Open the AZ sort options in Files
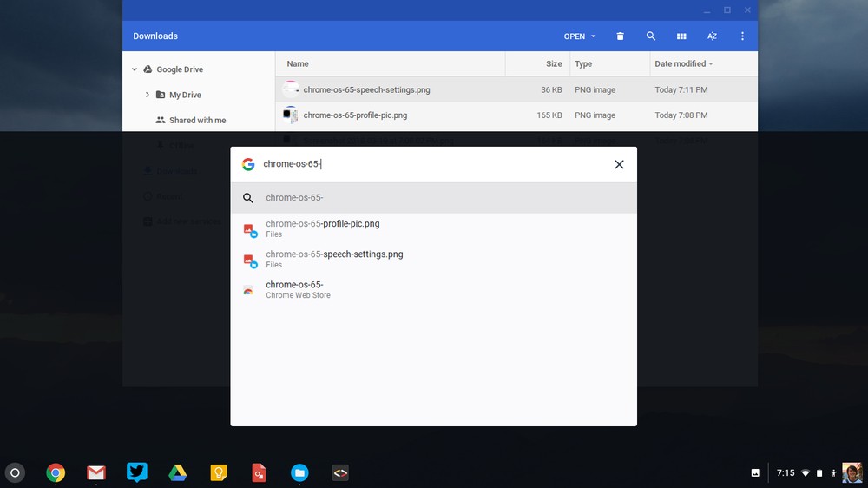This screenshot has width=868, height=488. click(712, 36)
